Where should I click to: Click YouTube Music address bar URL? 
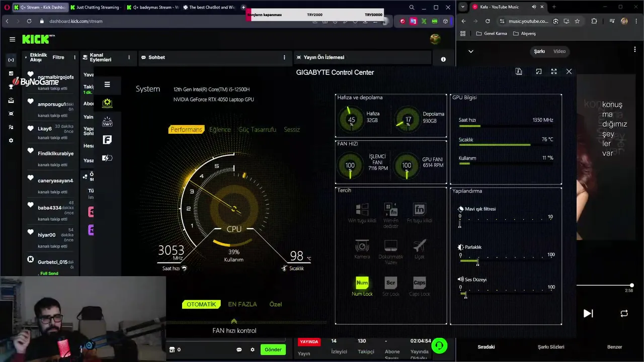click(x=528, y=21)
